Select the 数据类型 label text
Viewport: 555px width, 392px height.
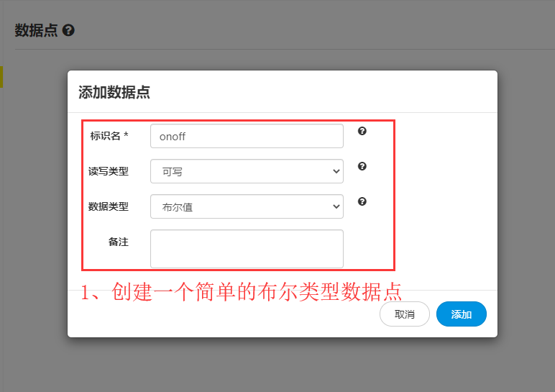click(109, 206)
